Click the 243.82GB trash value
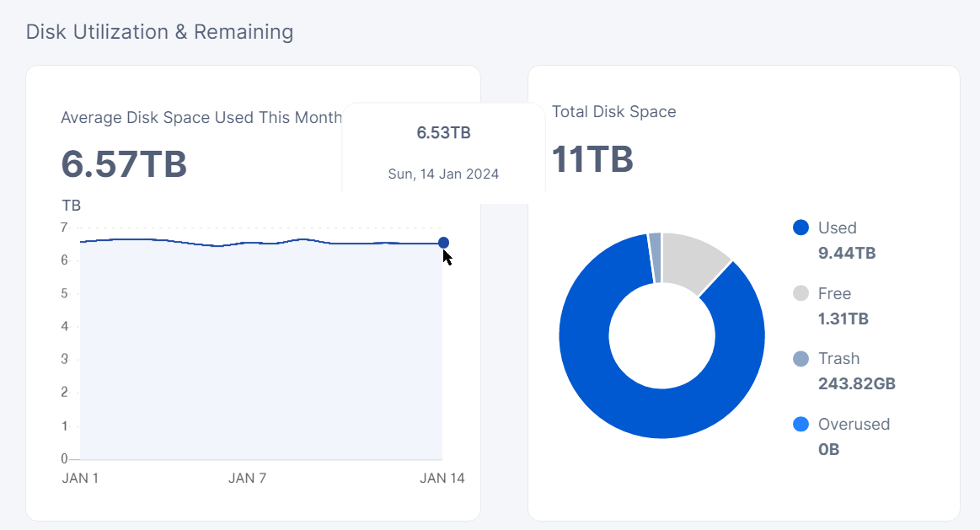This screenshot has height=530, width=980. [x=856, y=384]
